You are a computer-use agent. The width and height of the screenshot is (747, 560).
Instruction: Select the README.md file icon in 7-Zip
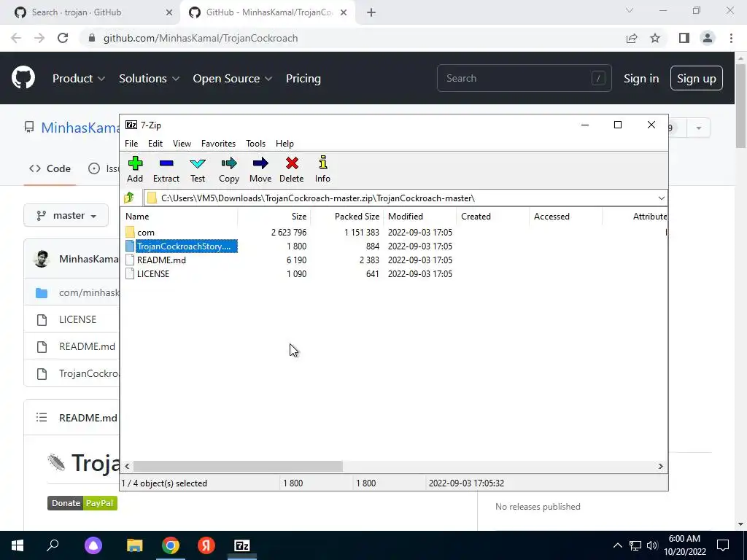[130, 260]
